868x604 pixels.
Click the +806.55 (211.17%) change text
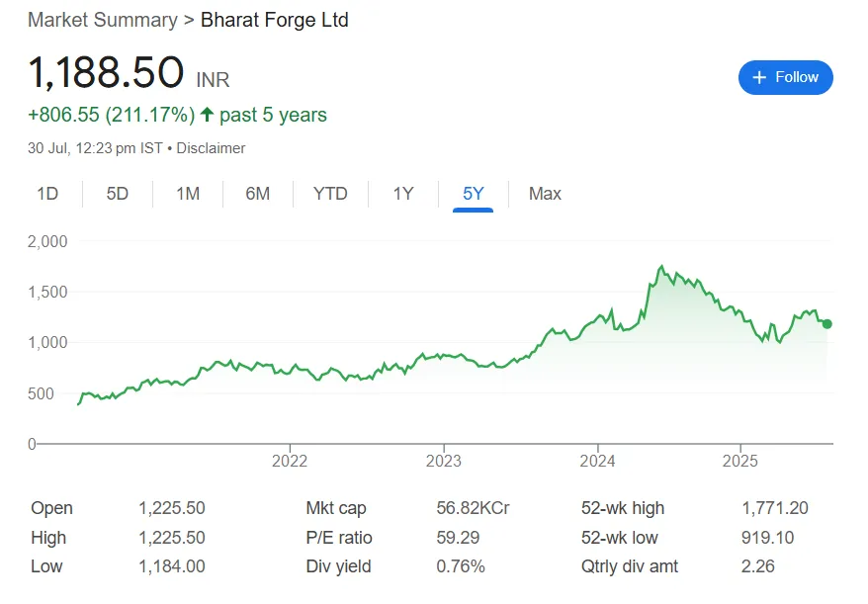point(112,115)
